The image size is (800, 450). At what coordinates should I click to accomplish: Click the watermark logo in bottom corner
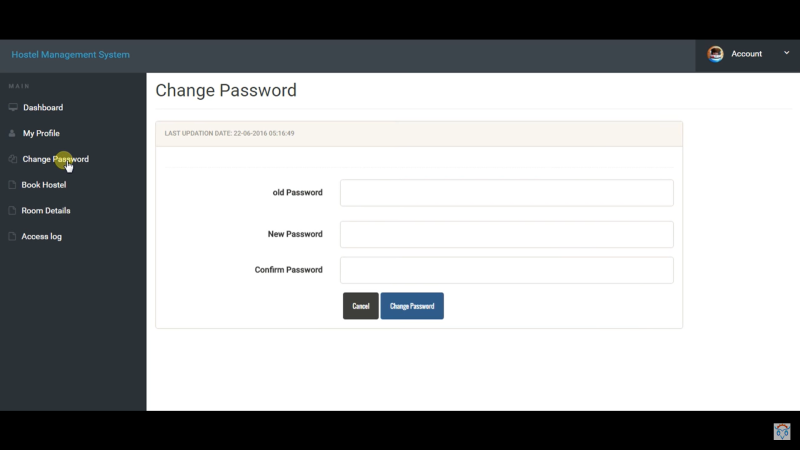pos(782,431)
